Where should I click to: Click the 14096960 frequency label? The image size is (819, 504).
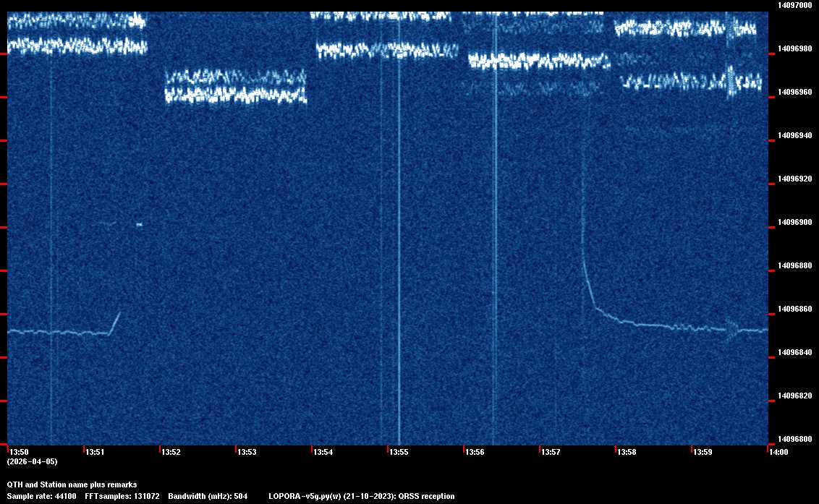tap(794, 92)
